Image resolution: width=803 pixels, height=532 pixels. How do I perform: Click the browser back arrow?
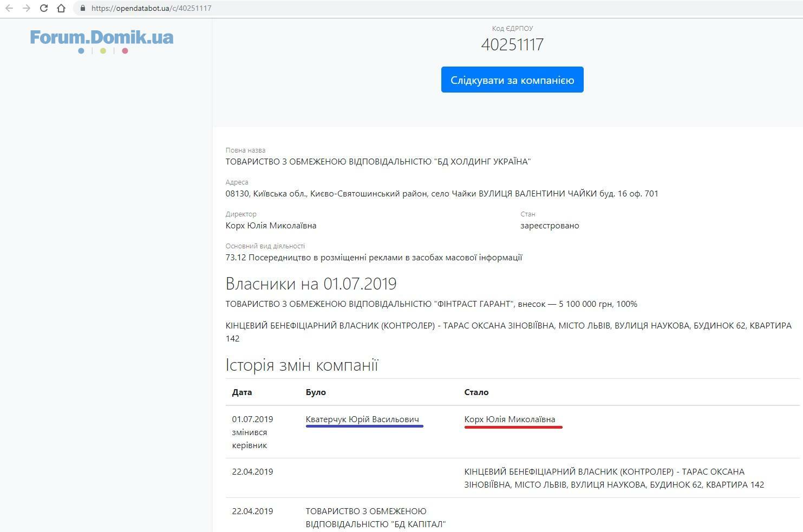click(9, 8)
